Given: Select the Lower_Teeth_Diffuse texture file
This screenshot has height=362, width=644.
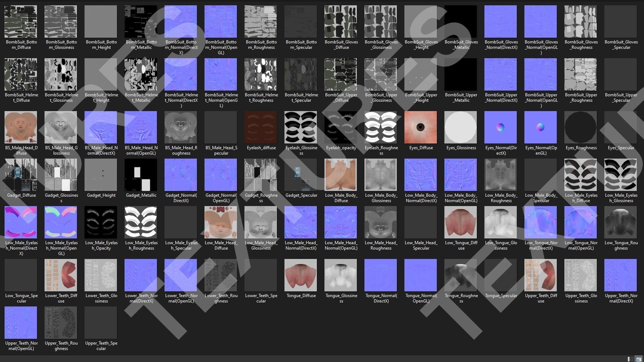Looking at the screenshot, I should click(61, 275).
